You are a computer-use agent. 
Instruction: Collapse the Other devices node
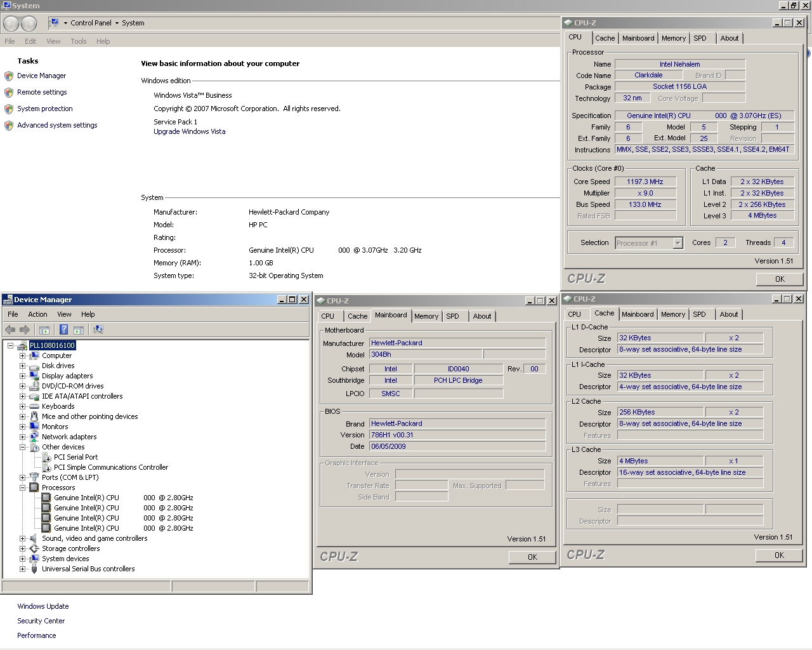(x=22, y=447)
